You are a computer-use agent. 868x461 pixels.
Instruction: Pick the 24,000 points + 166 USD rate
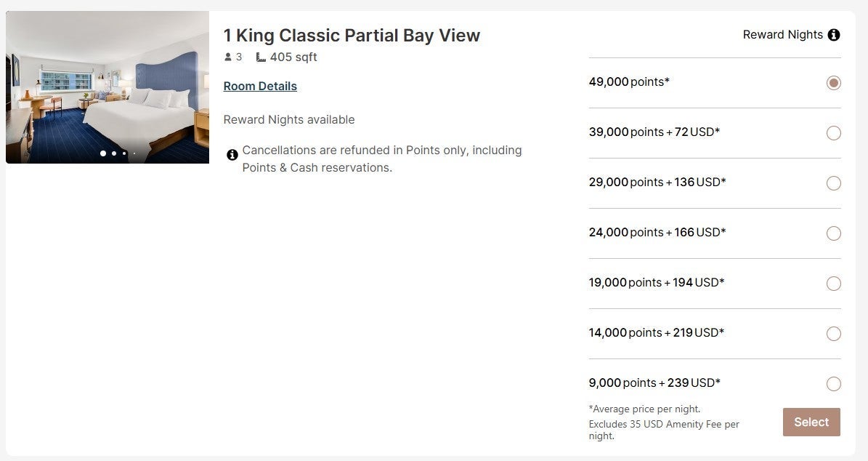833,233
